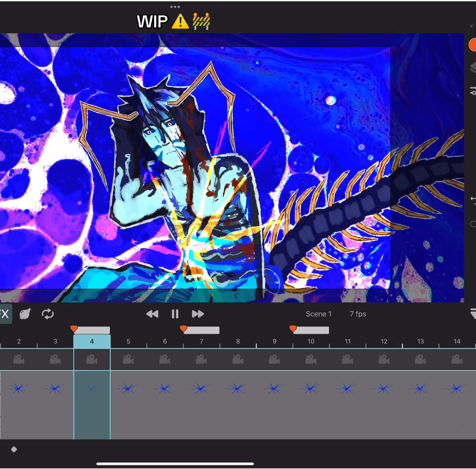Open the Scene 1 selector
The image size is (476, 469).
click(319, 314)
